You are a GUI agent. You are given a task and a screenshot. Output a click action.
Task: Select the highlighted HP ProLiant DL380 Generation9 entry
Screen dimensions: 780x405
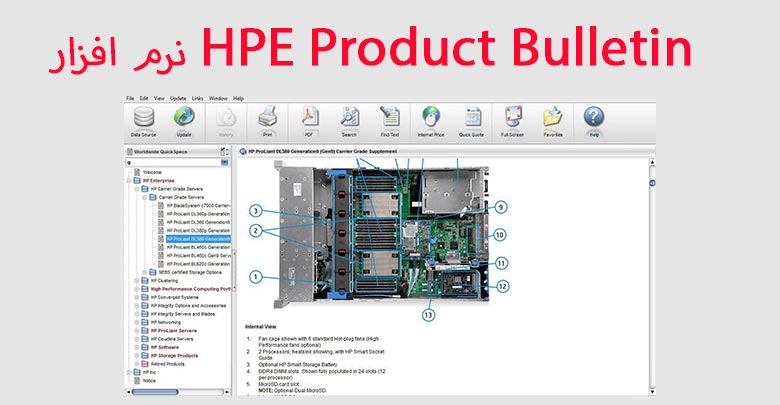(x=198, y=239)
